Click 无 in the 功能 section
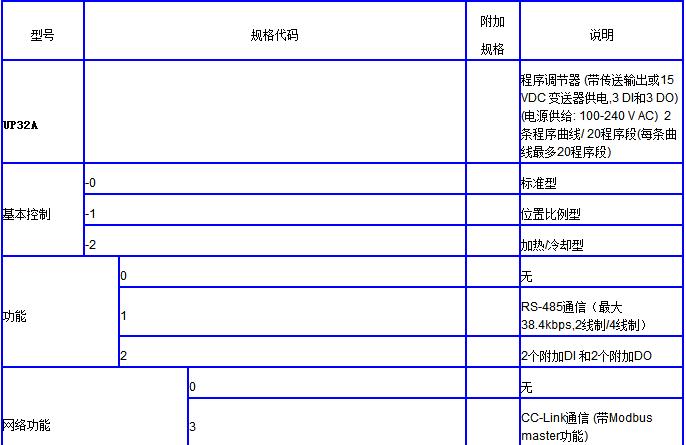The image size is (686, 445). pos(526,277)
